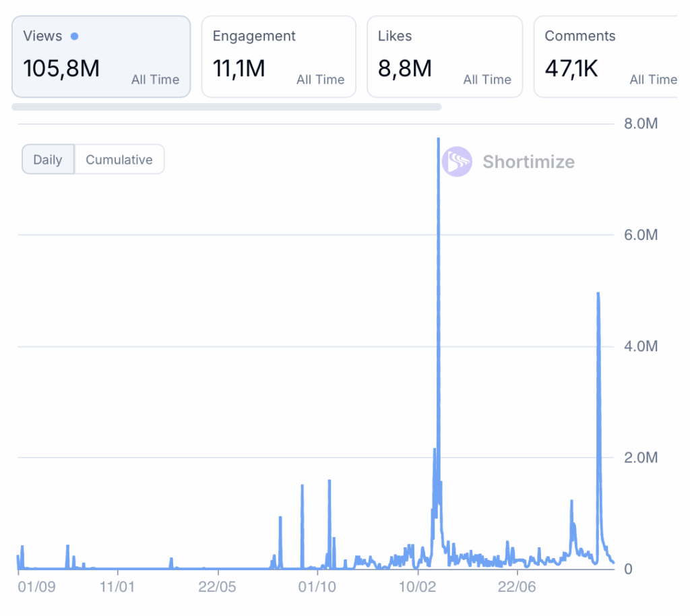Click the 8.0M y-axis label
The height and width of the screenshot is (616, 690).
point(641,124)
